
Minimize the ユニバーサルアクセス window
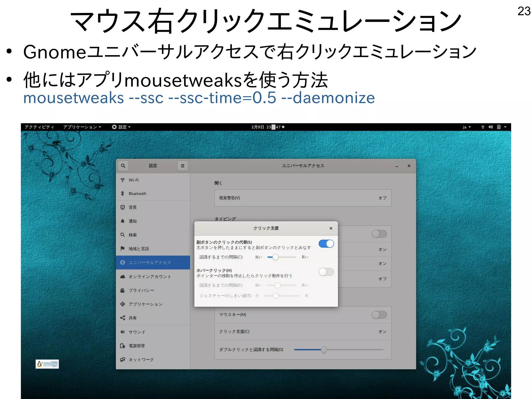[397, 166]
